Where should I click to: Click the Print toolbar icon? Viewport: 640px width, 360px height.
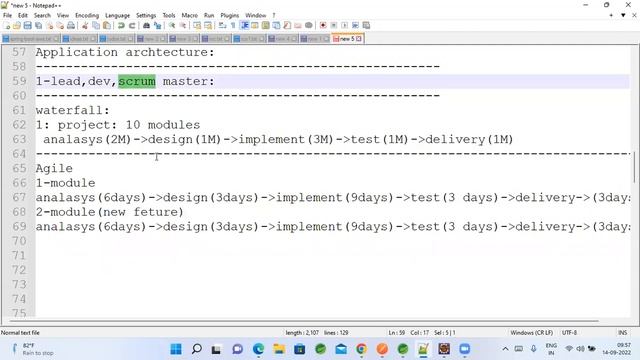[x=71, y=26]
